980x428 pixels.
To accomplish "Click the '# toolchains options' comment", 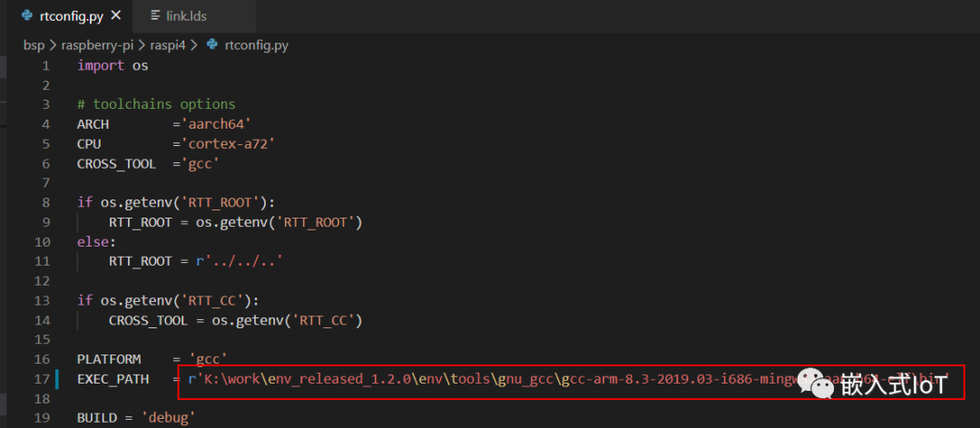I will pos(156,104).
